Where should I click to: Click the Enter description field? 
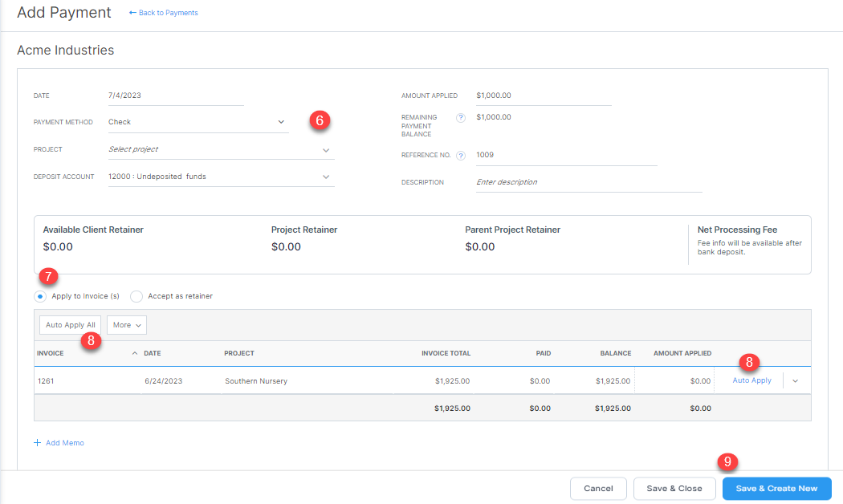588,182
